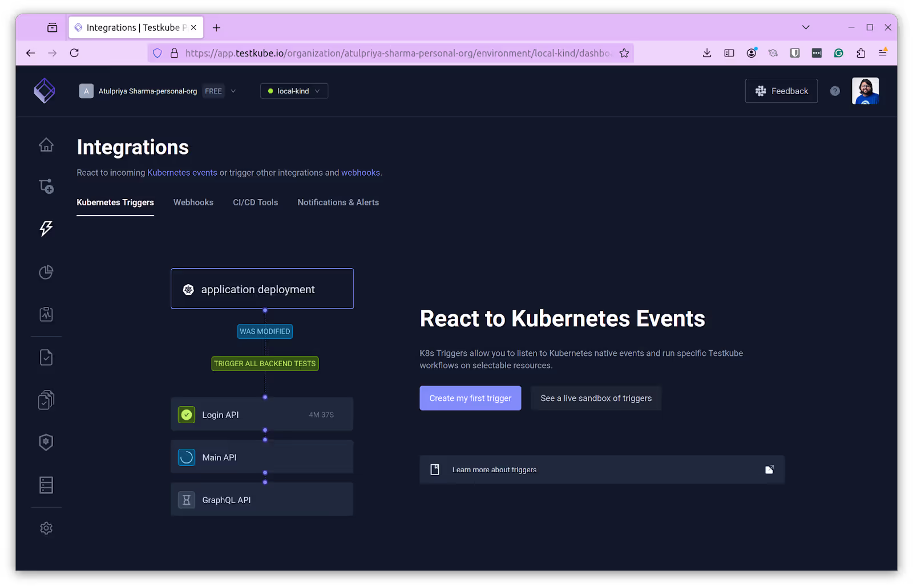Click the TRIGGER ALL BACKEND TESTS label
This screenshot has width=913, height=588.
(x=265, y=363)
